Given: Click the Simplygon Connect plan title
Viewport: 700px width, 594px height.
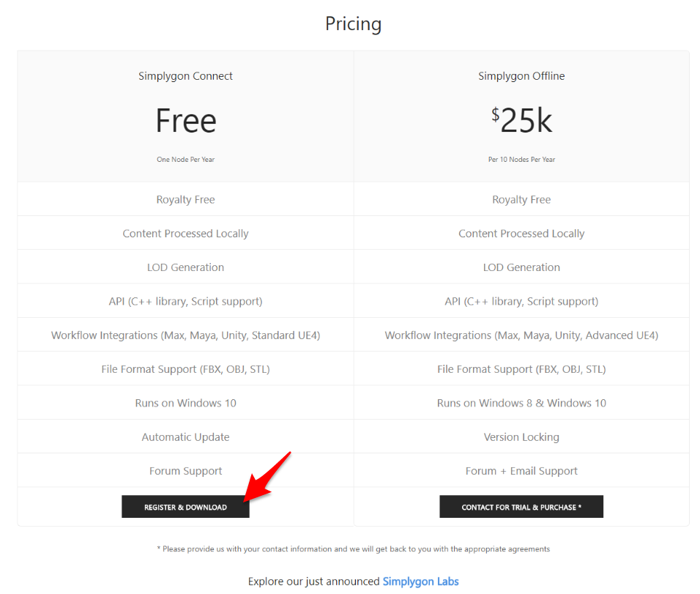Looking at the screenshot, I should 185,76.
